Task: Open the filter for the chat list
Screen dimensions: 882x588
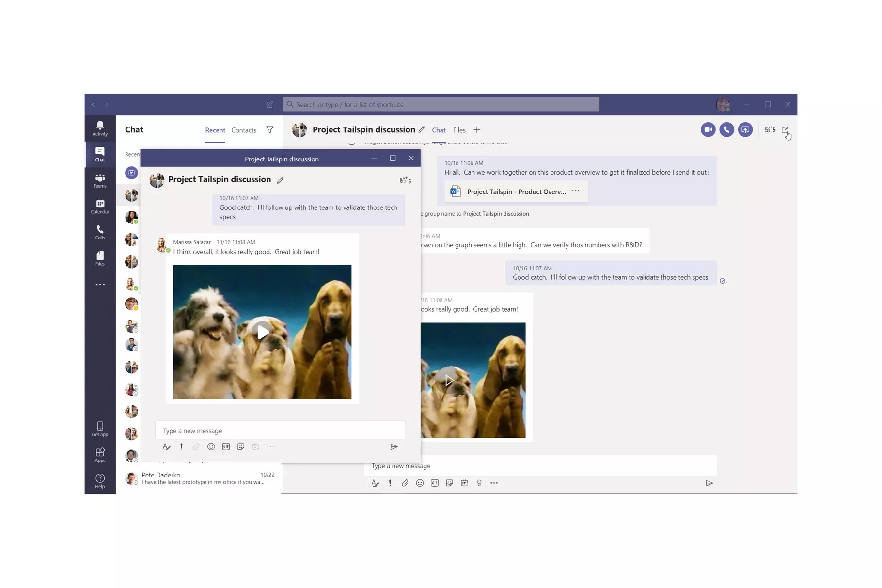Action: coord(270,130)
